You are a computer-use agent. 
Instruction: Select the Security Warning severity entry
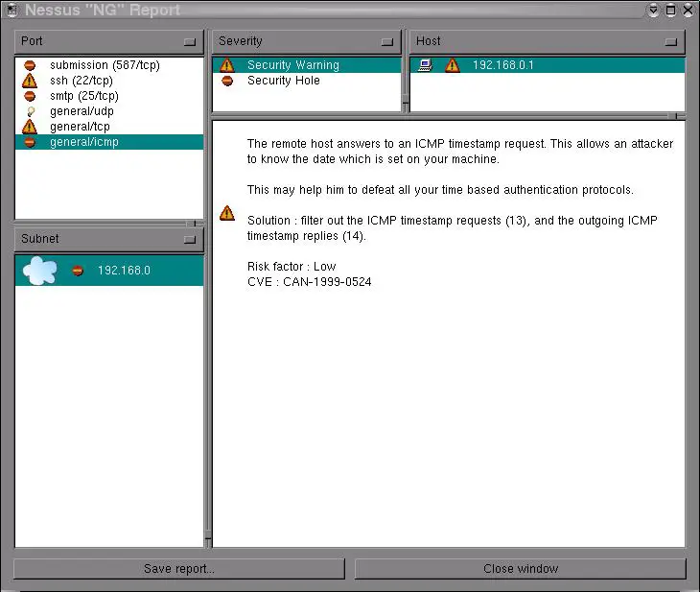point(292,65)
